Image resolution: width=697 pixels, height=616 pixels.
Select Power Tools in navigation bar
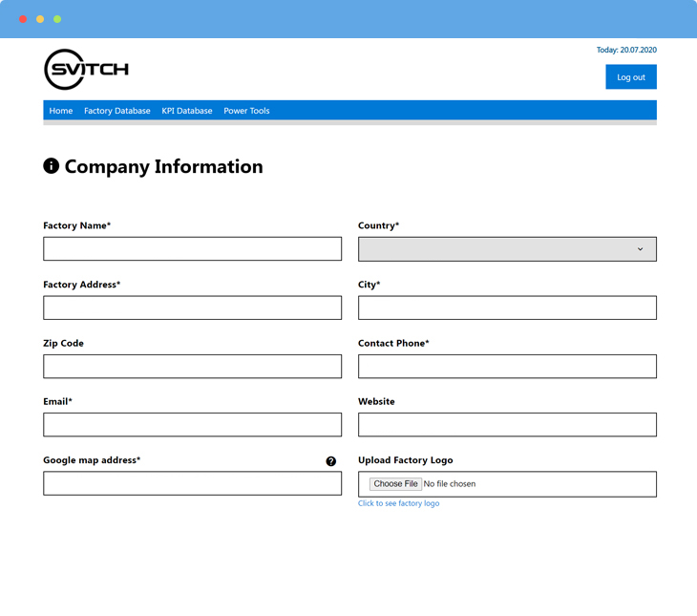tap(246, 111)
